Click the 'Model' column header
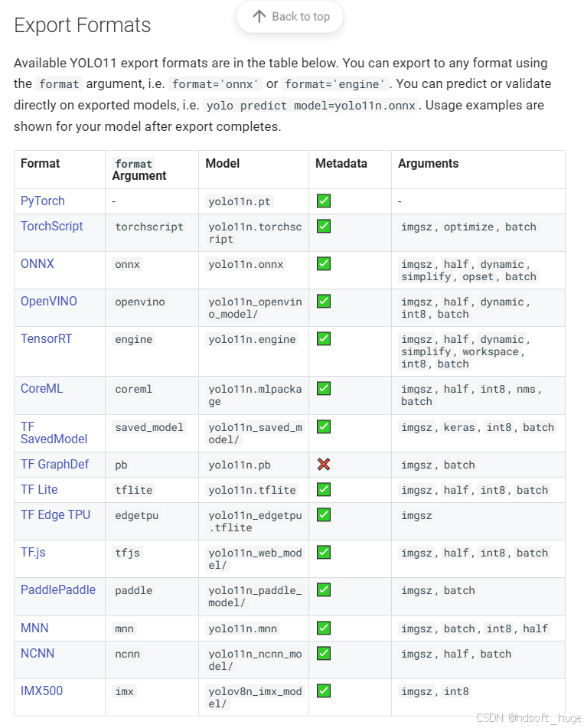The height and width of the screenshot is (728, 584). coord(223,163)
